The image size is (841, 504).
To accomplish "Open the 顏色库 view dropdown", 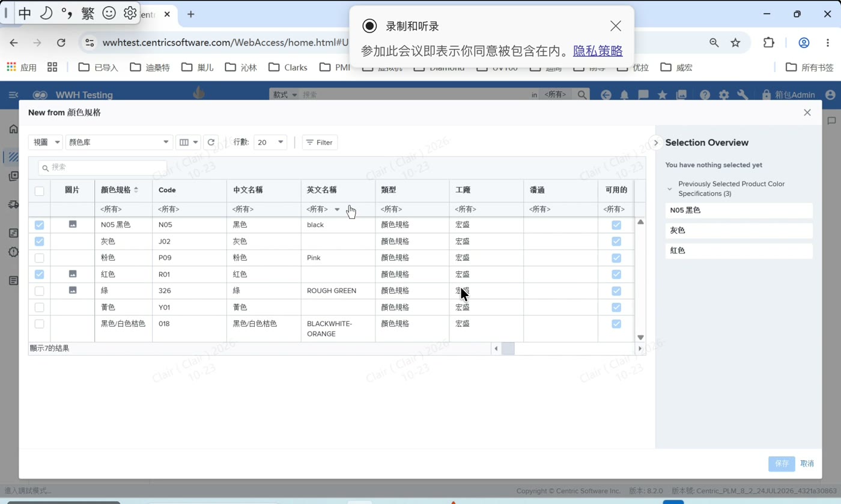I will point(119,142).
